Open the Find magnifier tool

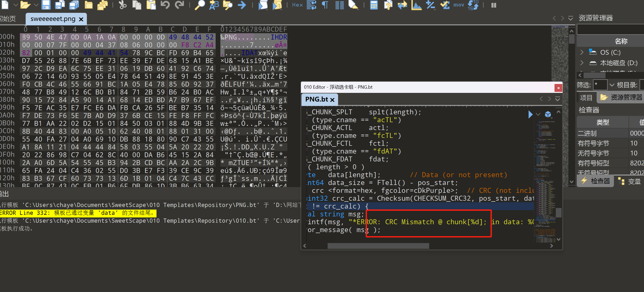click(x=200, y=5)
